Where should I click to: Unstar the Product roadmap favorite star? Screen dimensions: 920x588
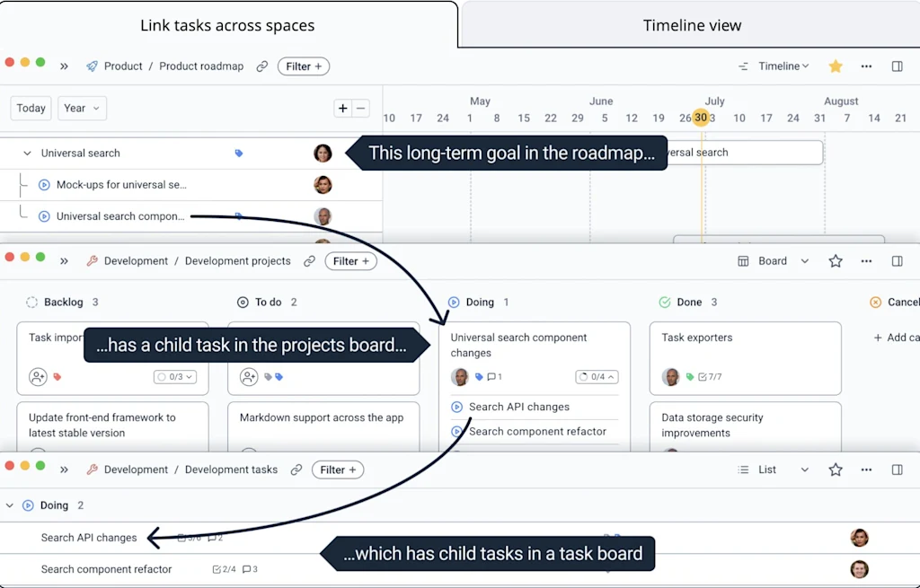[x=836, y=66]
